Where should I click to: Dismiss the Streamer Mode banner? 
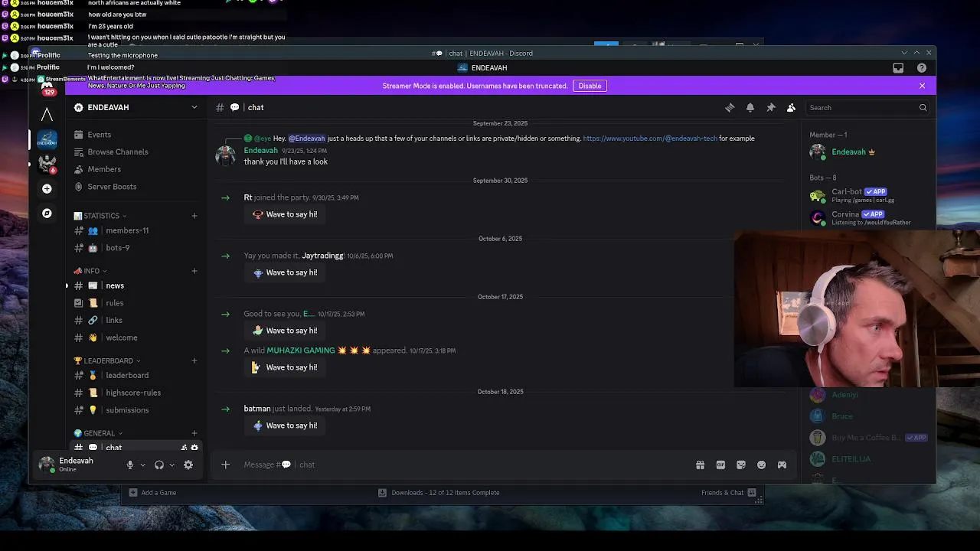pyautogui.click(x=922, y=86)
